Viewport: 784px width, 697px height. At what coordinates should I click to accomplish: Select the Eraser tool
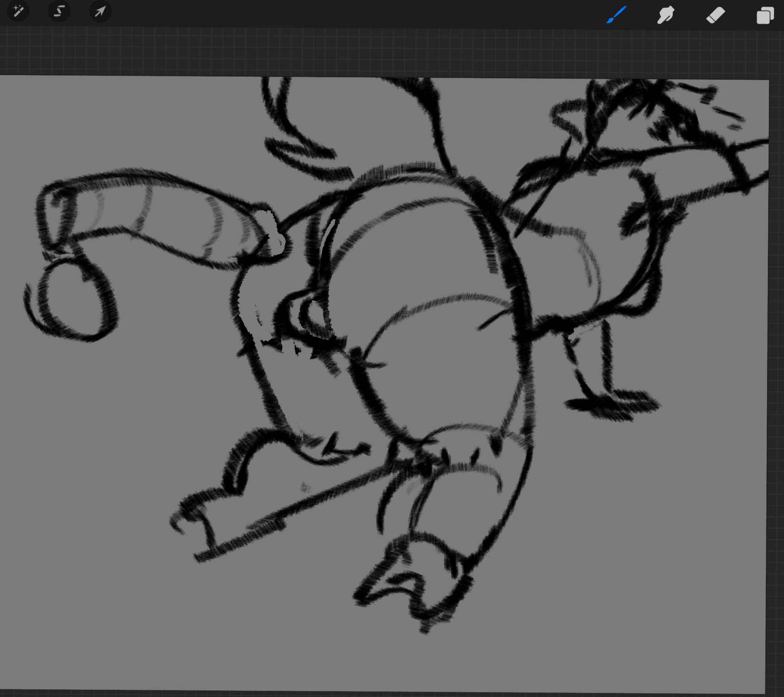tap(715, 15)
